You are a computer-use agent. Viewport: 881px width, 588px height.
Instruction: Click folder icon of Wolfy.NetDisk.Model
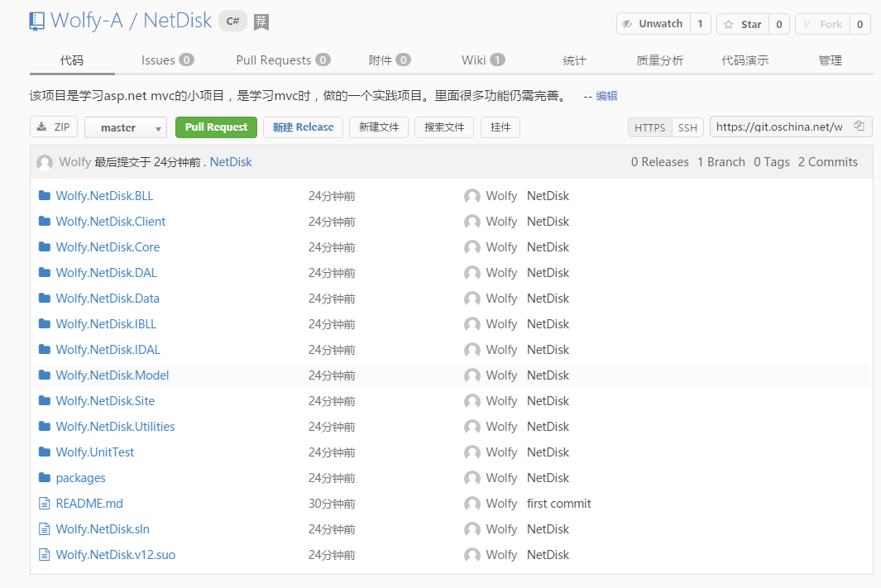[45, 375]
